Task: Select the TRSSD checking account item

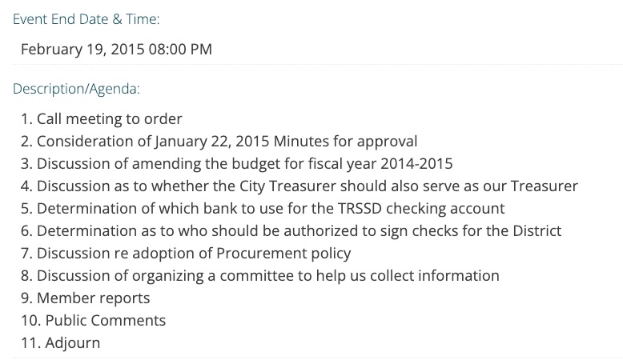Action: [263, 208]
